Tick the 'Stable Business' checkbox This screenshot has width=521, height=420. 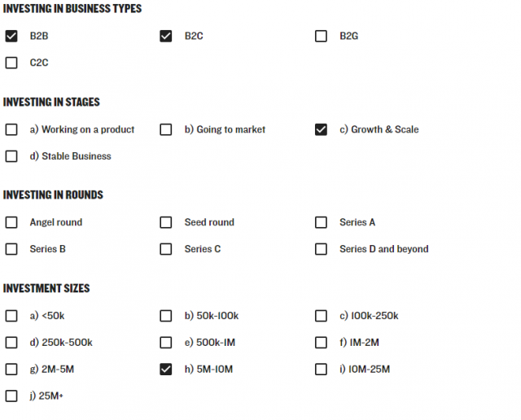[x=11, y=156]
